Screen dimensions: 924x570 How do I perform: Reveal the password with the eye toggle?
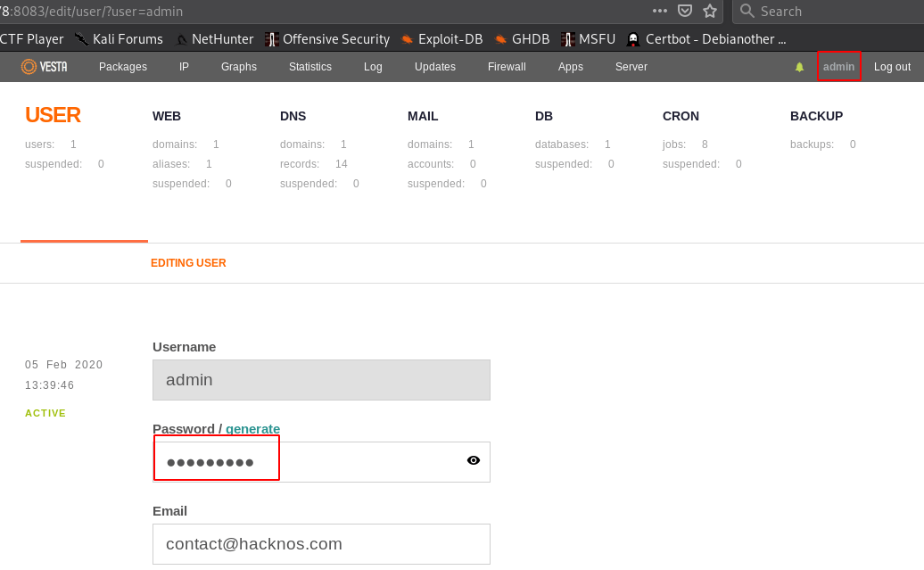[472, 461]
